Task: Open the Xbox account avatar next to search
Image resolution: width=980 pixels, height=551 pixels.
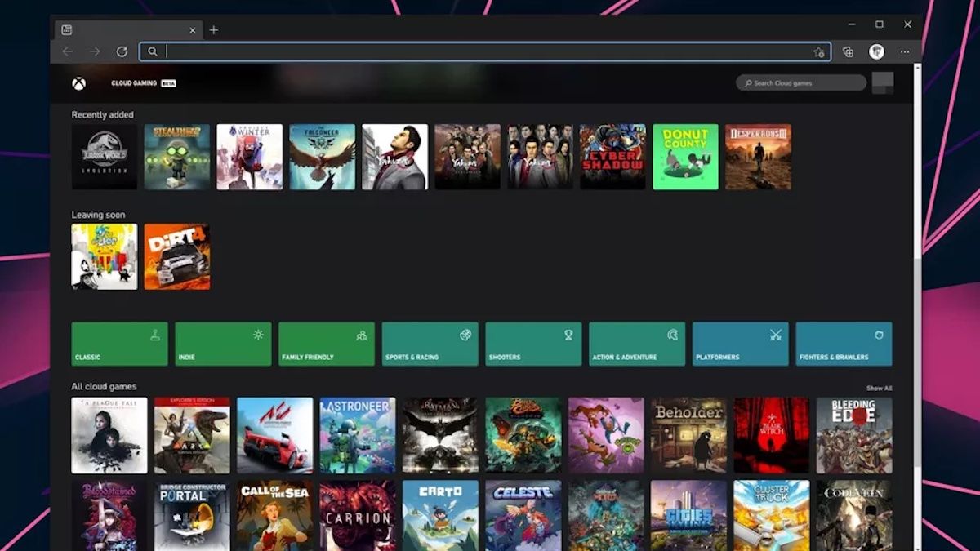Action: pyautogui.click(x=883, y=82)
